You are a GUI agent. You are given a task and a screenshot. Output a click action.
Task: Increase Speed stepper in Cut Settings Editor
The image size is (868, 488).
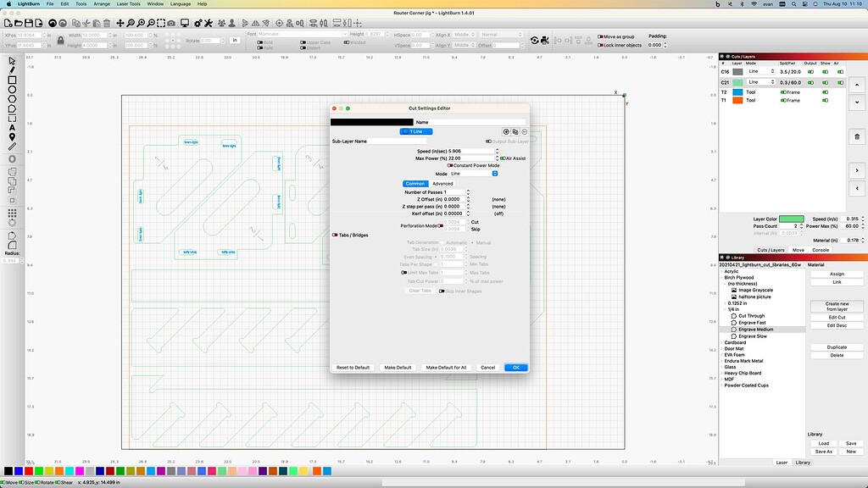click(497, 149)
